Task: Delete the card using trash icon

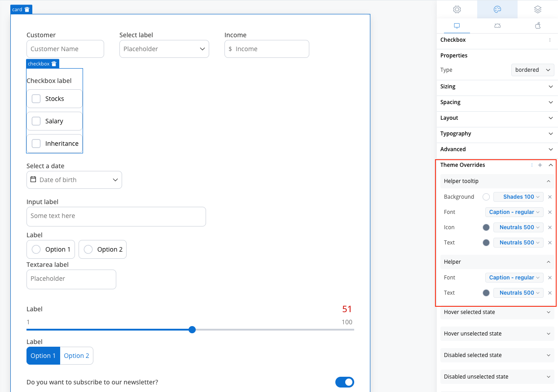Action: (x=27, y=9)
